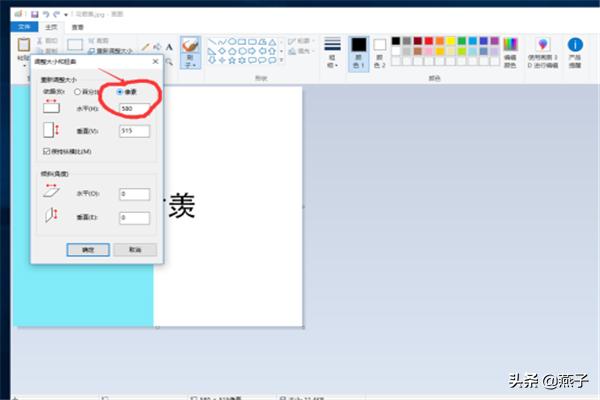Open the line Size (粗细) dropdown
The image size is (600, 400).
[x=332, y=52]
